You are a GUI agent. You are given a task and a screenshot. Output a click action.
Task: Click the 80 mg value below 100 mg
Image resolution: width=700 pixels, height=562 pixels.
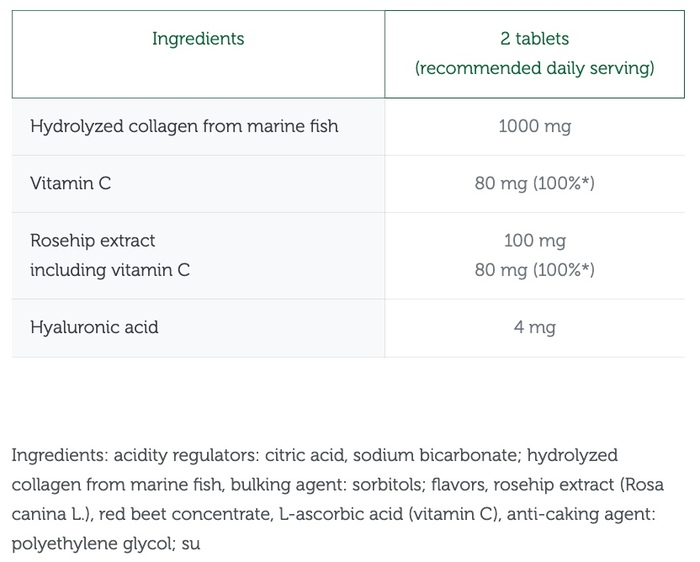[x=534, y=270]
